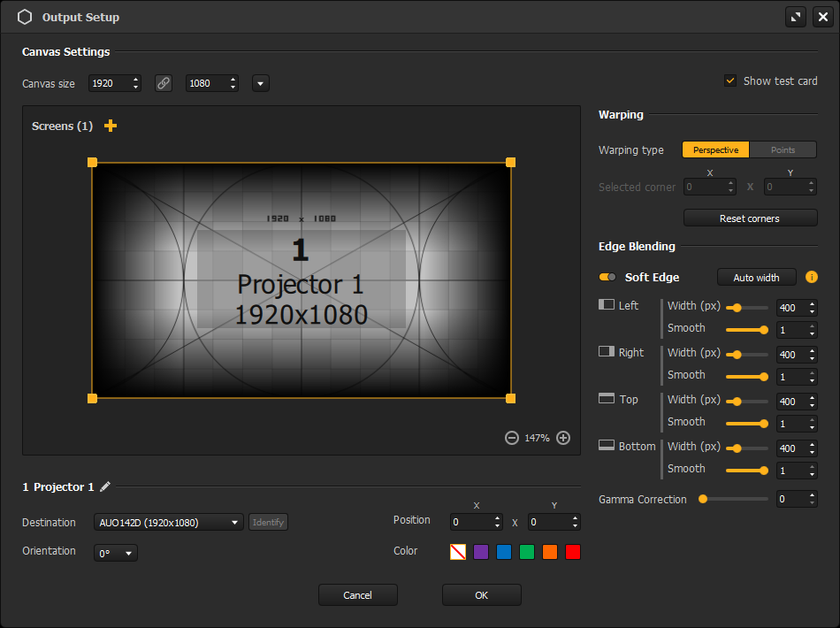Expand the Orientation dropdown

click(x=116, y=553)
